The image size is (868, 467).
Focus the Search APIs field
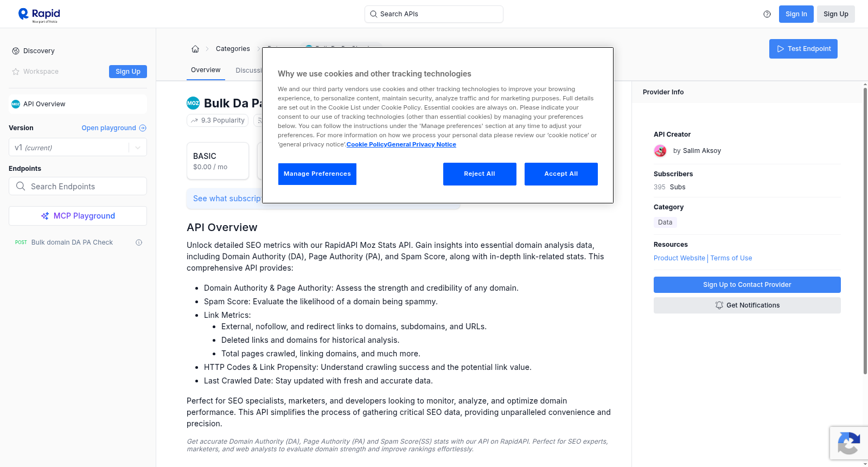434,14
